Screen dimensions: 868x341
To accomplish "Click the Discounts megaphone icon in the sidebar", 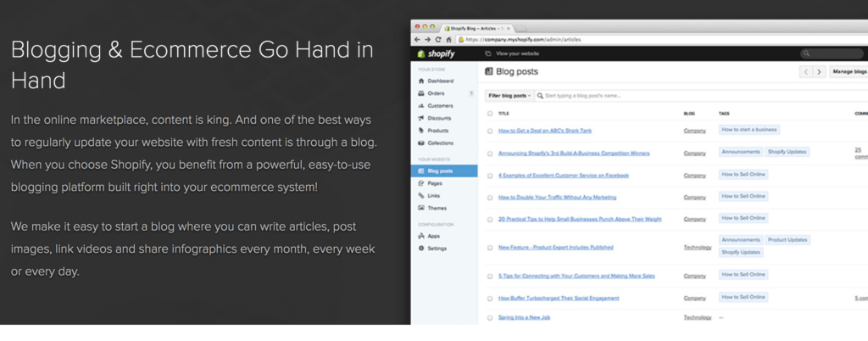I will pyautogui.click(x=421, y=118).
